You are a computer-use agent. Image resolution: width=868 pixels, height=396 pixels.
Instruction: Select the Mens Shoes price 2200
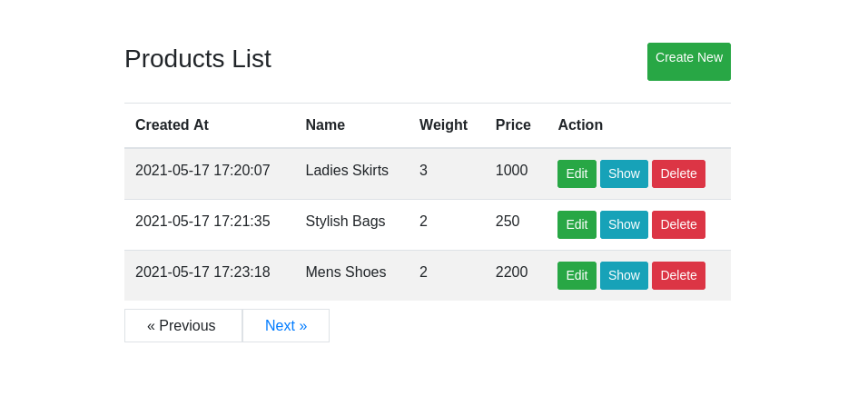511,272
